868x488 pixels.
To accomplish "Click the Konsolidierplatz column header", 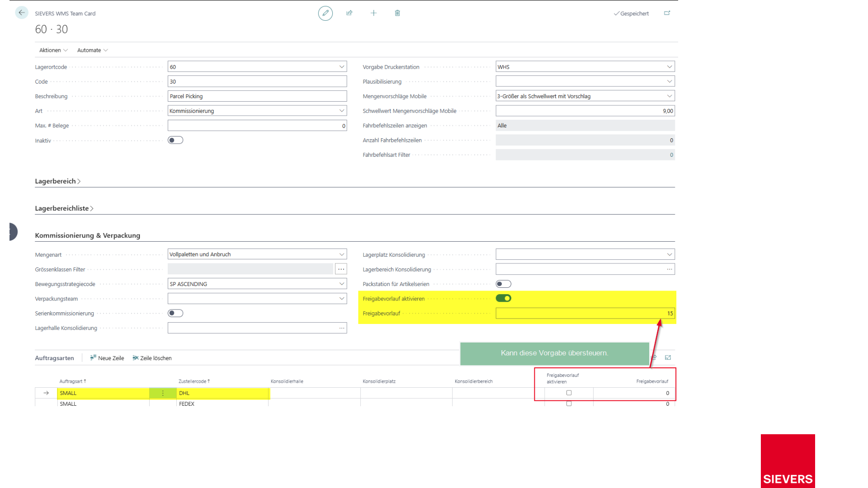I will [379, 381].
